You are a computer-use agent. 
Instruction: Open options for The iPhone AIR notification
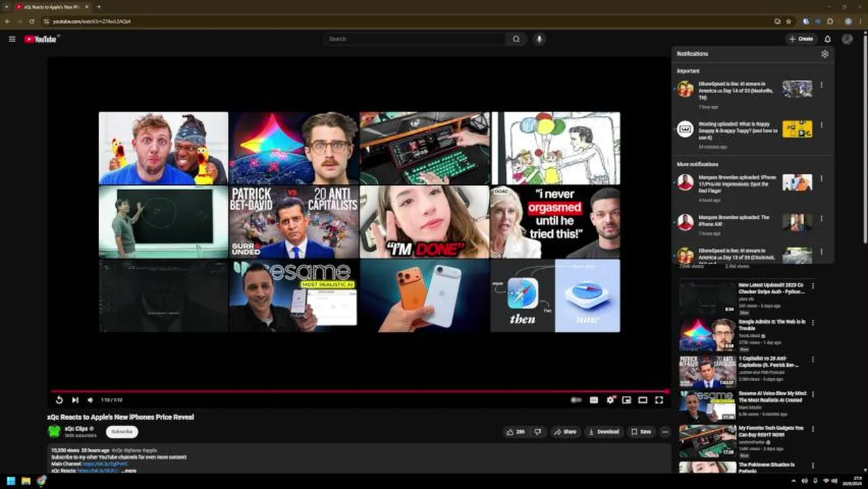click(x=821, y=219)
